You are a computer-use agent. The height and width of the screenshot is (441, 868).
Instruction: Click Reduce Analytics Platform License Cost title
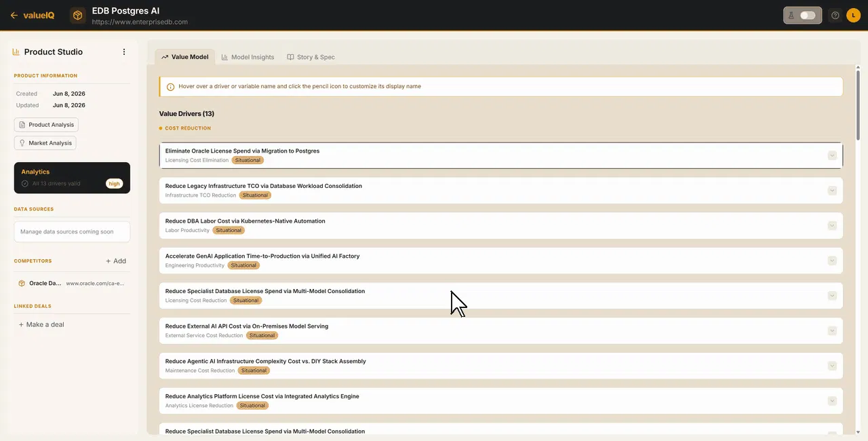click(x=262, y=396)
